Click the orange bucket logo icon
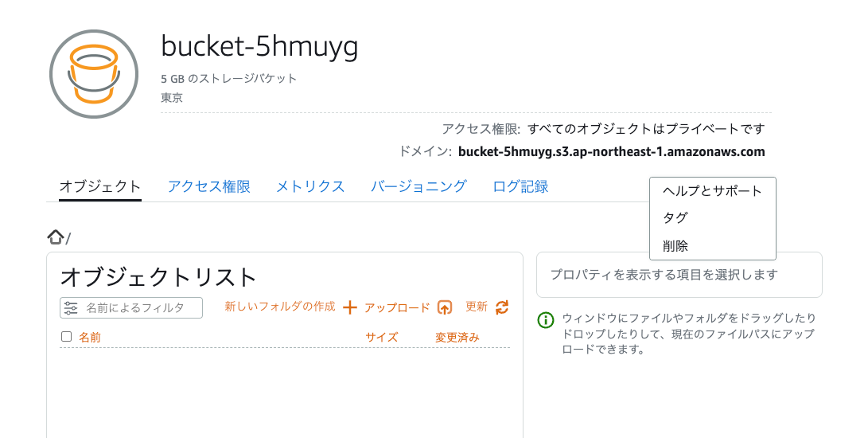Viewport: 868px width, 438px height. point(95,73)
